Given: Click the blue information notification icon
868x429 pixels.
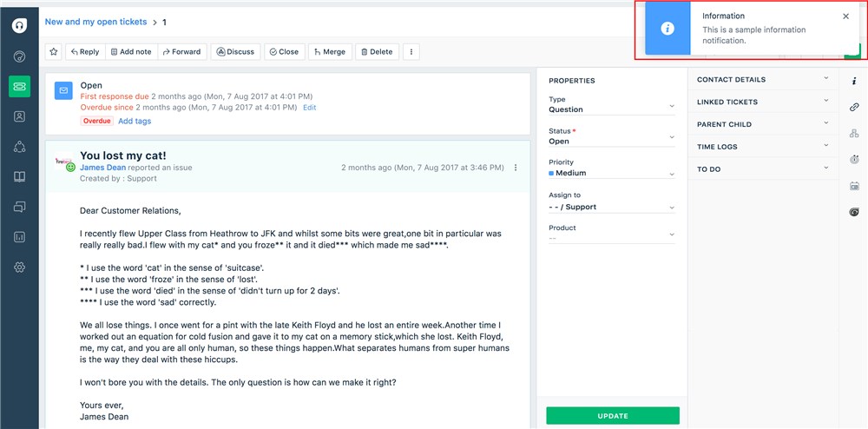Looking at the screenshot, I should point(667,29).
